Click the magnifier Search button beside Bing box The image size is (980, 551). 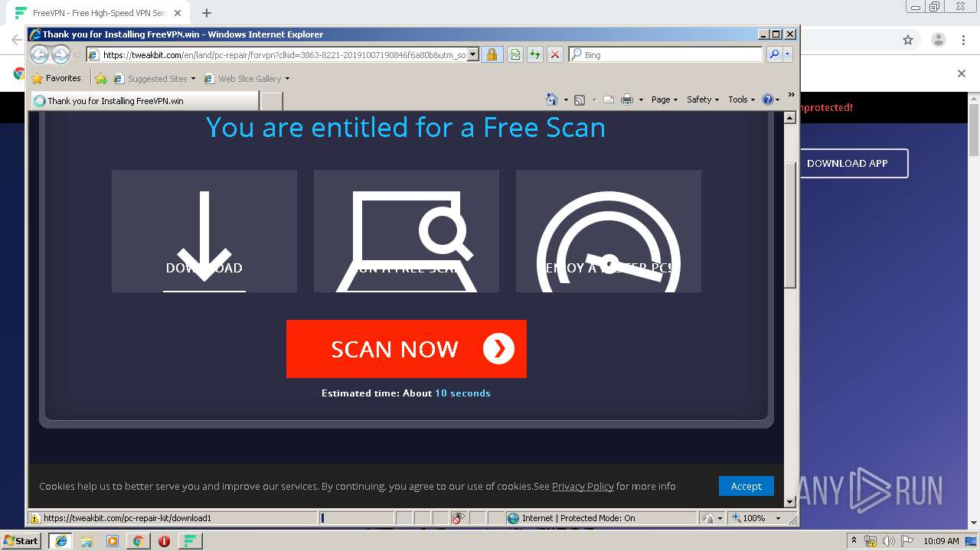[774, 54]
